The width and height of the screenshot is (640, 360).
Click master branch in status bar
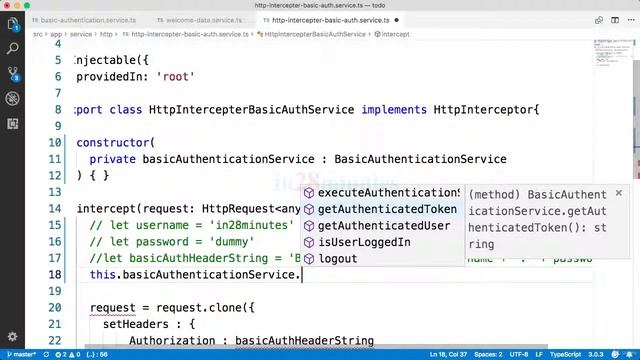[x=21, y=355]
